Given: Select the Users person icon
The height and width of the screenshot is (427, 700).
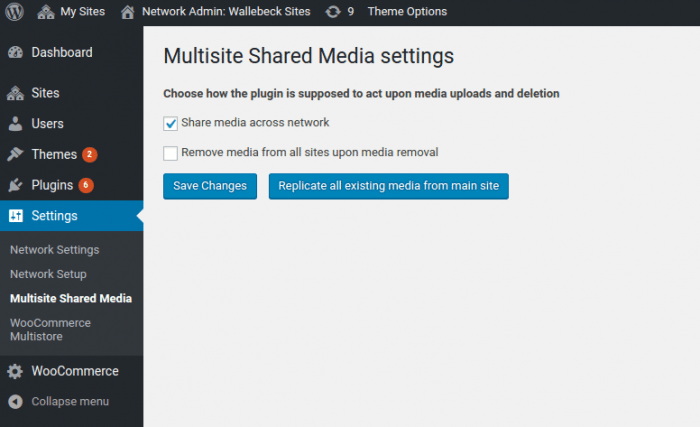Looking at the screenshot, I should (15, 124).
